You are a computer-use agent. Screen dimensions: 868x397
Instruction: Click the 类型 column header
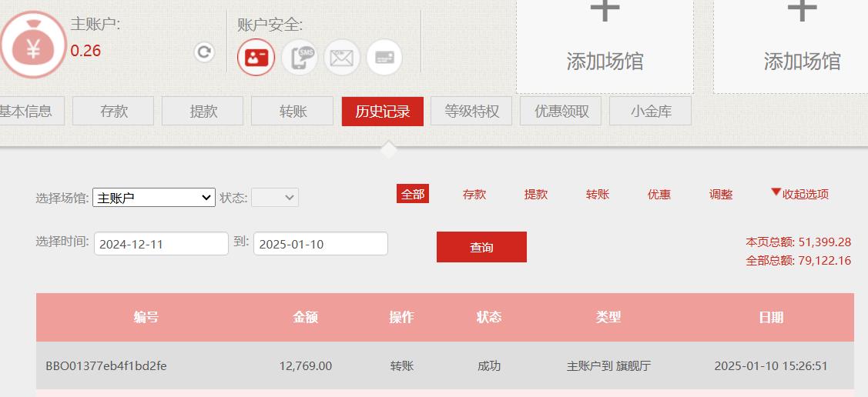click(608, 318)
